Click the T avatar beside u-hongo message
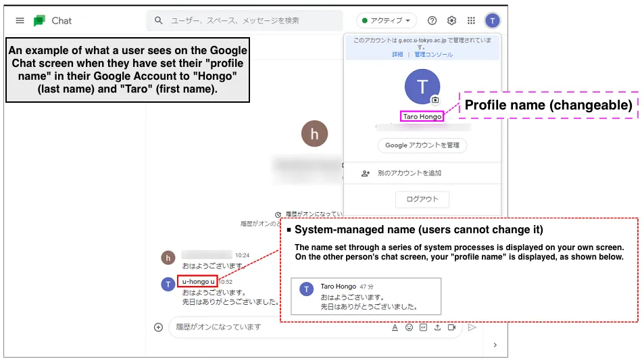 [168, 284]
